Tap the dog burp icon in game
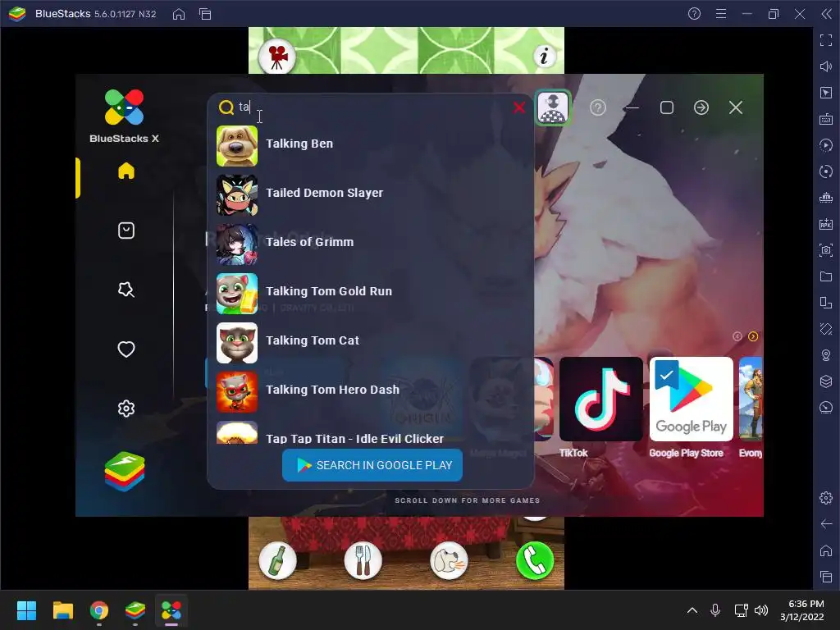840x630 pixels. coord(449,560)
